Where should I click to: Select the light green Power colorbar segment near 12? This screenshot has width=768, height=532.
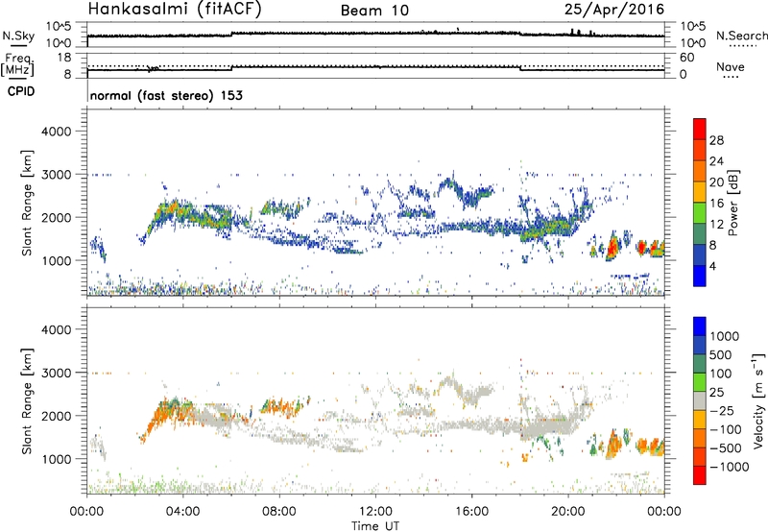tap(700, 212)
